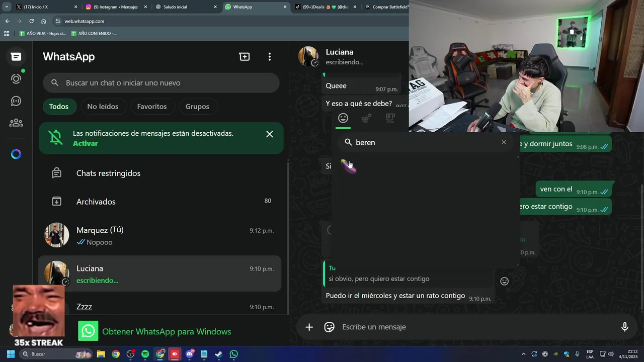Select the Grupos filter chip

click(x=197, y=107)
